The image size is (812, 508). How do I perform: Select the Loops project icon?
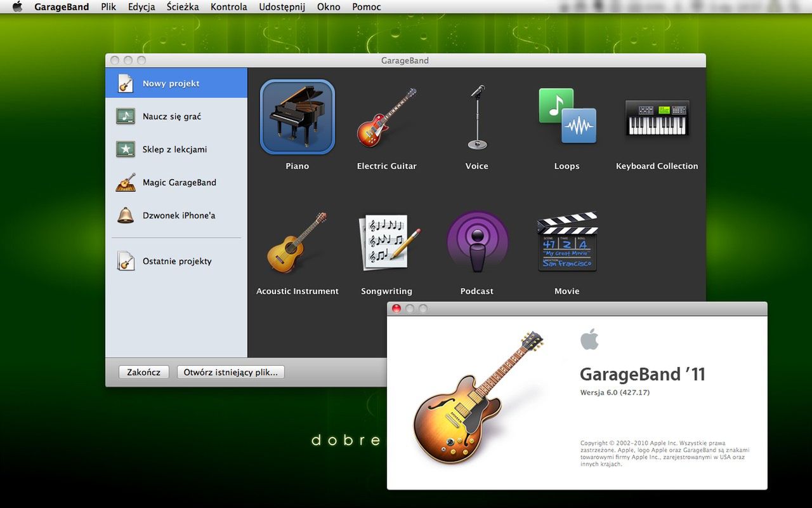click(566, 117)
